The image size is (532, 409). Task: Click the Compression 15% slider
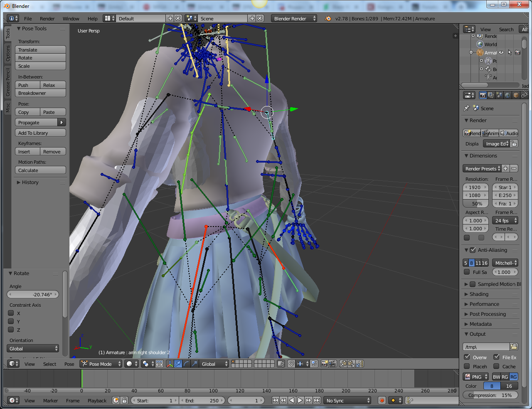point(490,395)
